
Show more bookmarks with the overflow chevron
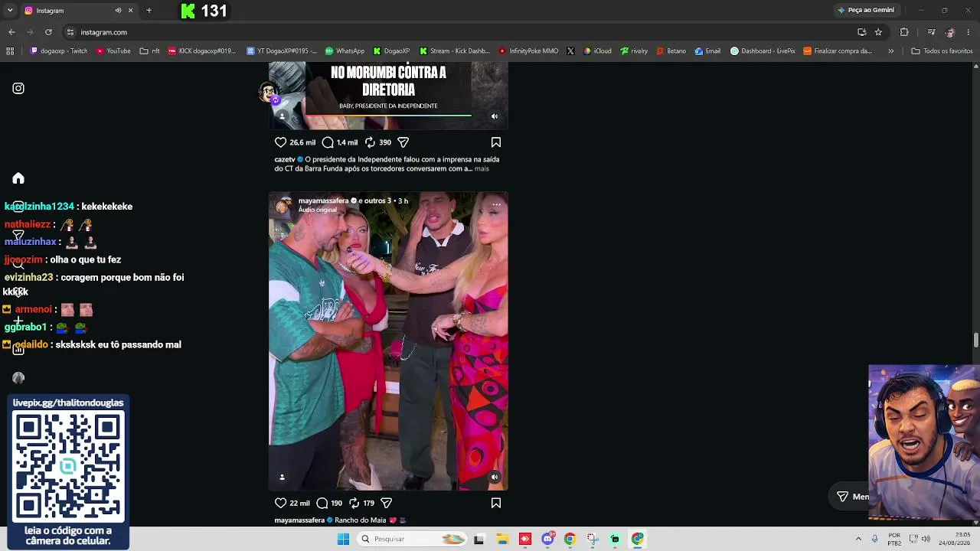click(x=890, y=51)
